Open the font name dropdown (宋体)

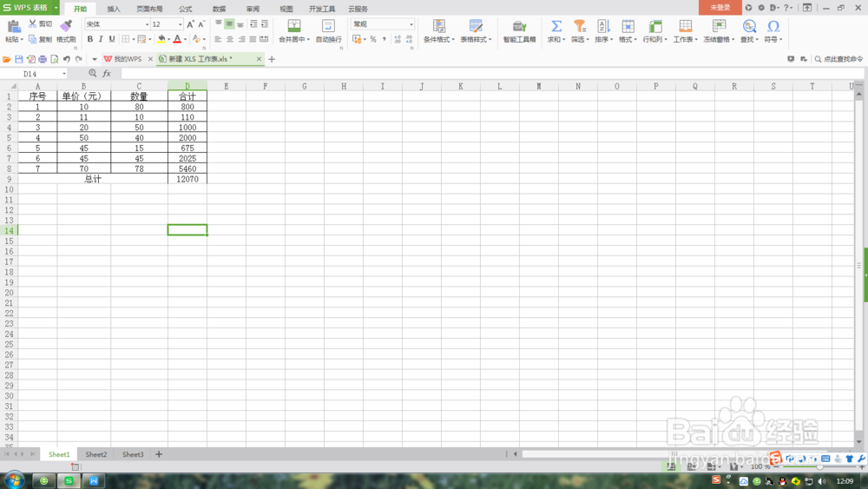coord(147,24)
